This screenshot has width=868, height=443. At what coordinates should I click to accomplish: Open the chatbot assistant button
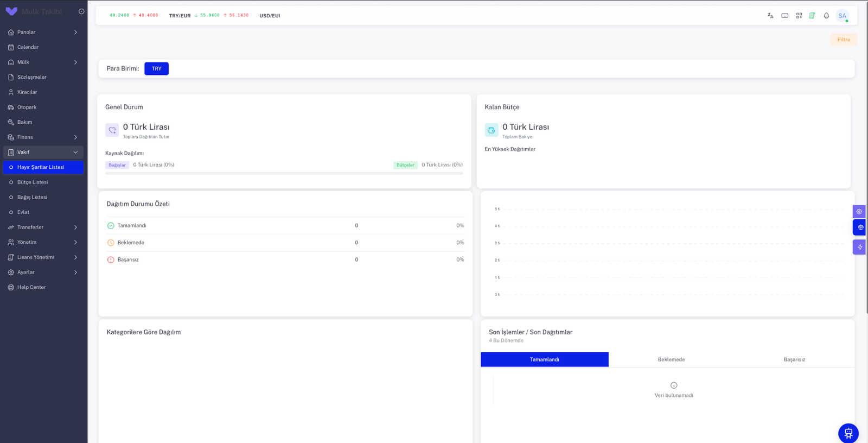[848, 433]
